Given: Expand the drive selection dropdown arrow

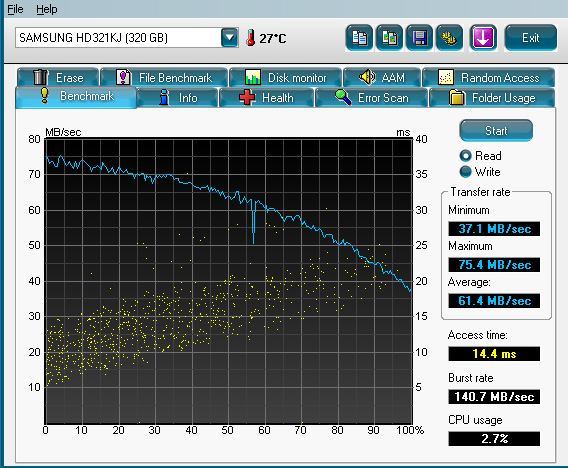Looking at the screenshot, I should (x=230, y=38).
